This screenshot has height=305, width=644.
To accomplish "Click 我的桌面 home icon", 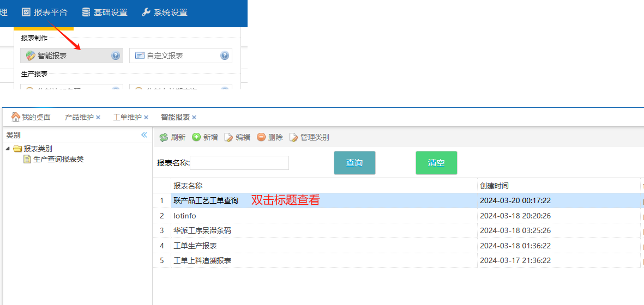I will coord(16,117).
